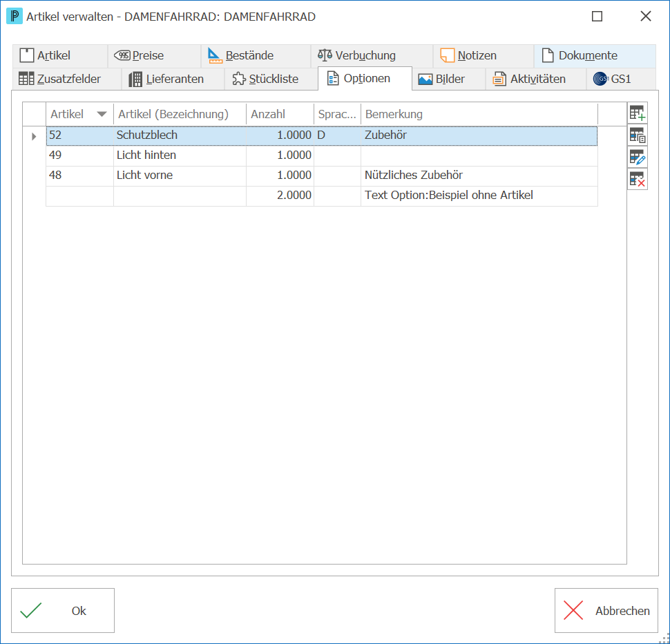This screenshot has height=644, width=670.
Task: Click the Bemerkung column header
Action: pyautogui.click(x=479, y=114)
